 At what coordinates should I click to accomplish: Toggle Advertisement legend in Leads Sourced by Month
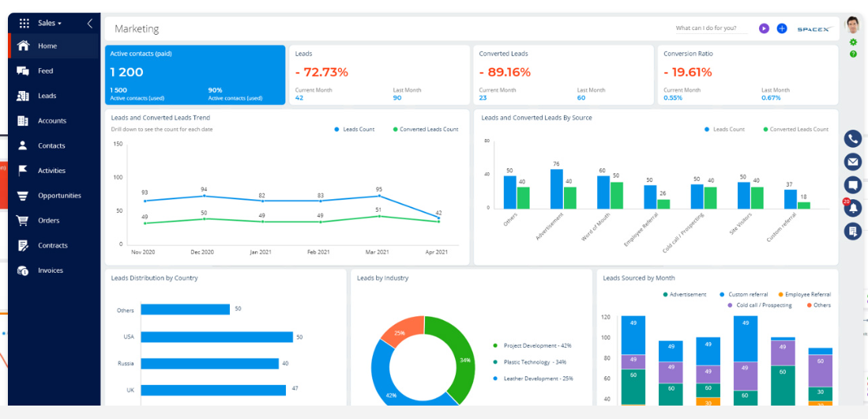coord(687,294)
